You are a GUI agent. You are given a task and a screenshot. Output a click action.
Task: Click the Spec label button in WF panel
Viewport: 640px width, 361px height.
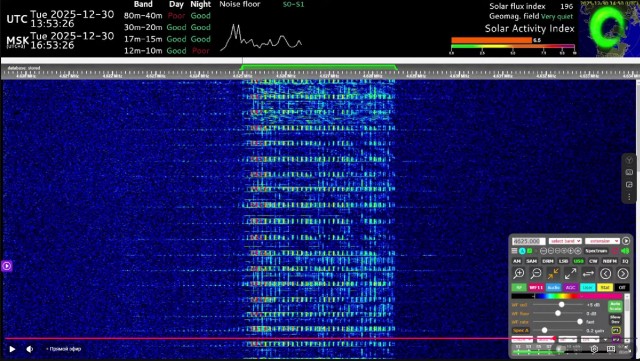(520, 330)
